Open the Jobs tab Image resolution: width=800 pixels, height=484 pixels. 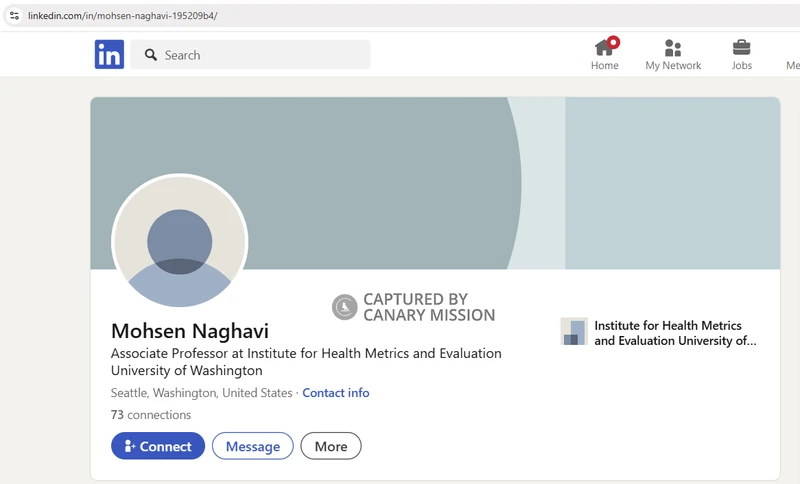(741, 55)
